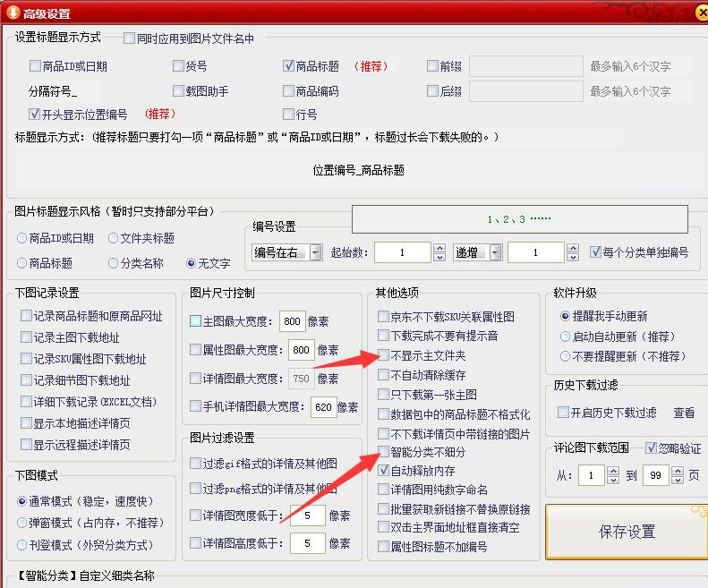Open the 编号在右 dropdown
The image size is (708, 588).
click(316, 252)
